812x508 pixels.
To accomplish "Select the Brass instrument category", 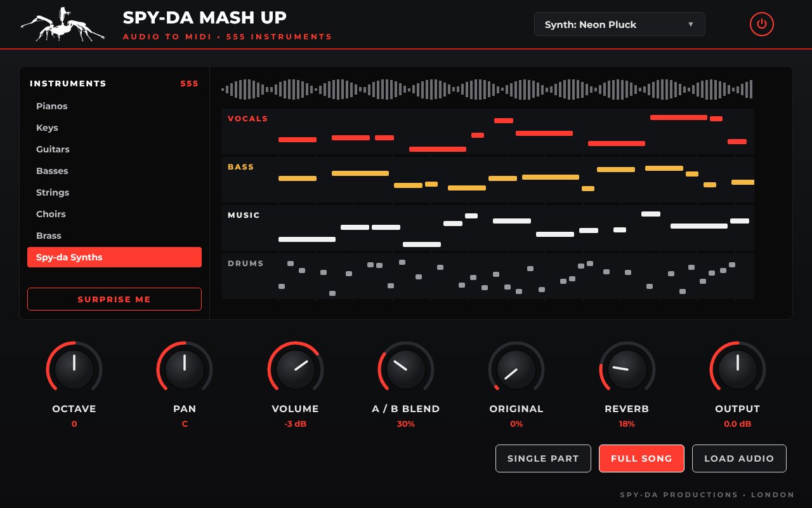I will 114,236.
